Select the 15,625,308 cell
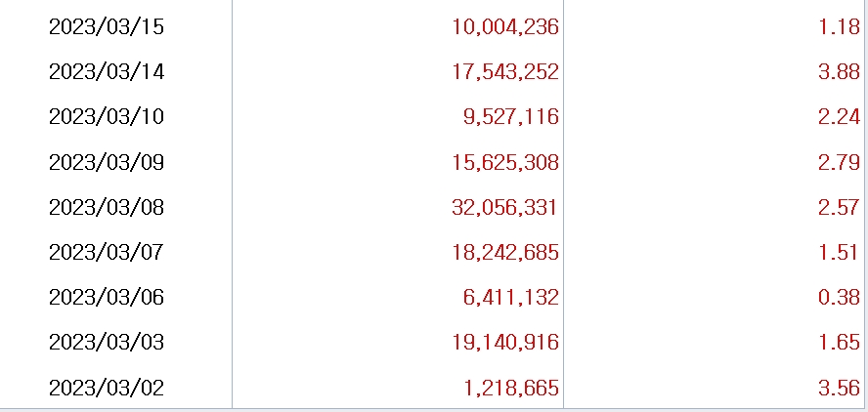Viewport: 868px width, 412px height. click(505, 162)
